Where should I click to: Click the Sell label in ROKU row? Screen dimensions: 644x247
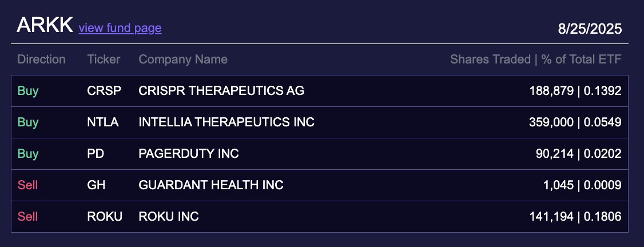pyautogui.click(x=27, y=217)
